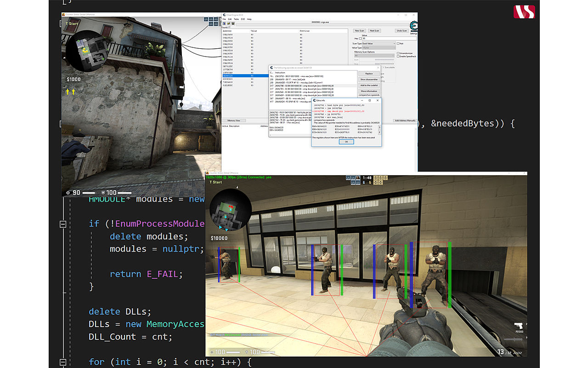Screen dimensions: 588x368
Task: Open Cheat Engine Settings logo icon
Action: pyautogui.click(x=413, y=27)
